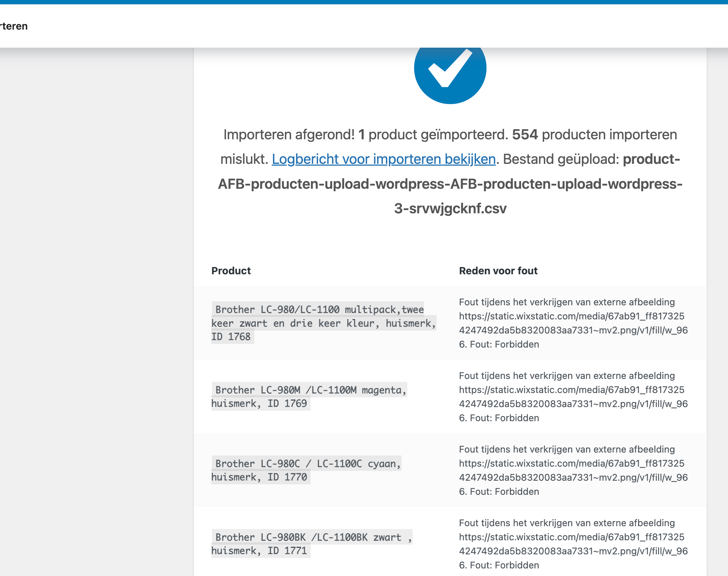Click the 'Product' column header
Image resolution: width=728 pixels, height=576 pixels.
(x=231, y=271)
